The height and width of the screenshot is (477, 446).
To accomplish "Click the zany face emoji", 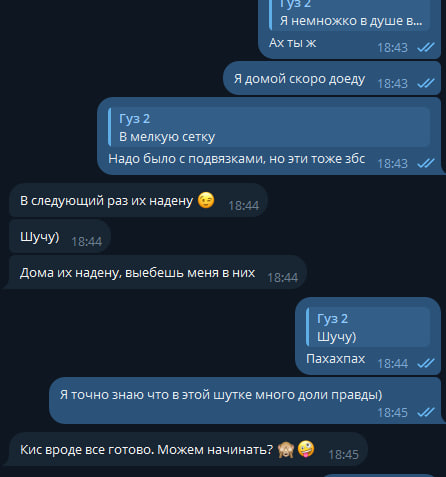I will coord(306,449).
